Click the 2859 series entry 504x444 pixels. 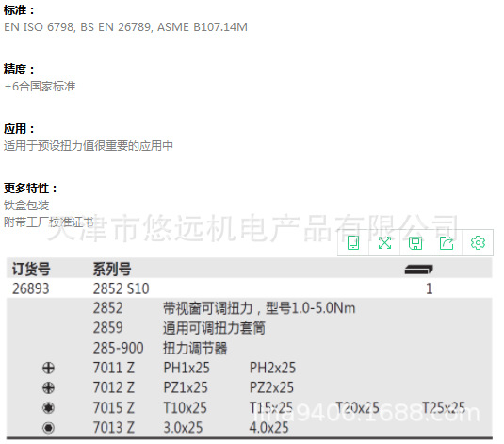point(108,328)
